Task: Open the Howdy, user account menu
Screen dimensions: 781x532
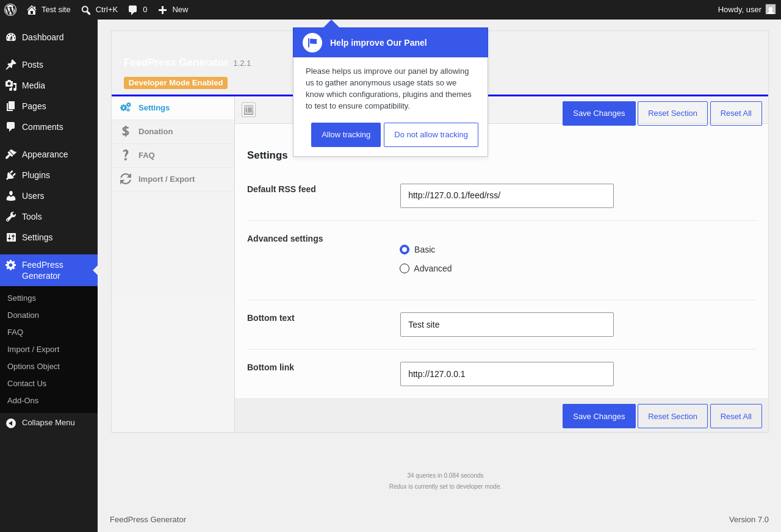Action: coord(746,10)
